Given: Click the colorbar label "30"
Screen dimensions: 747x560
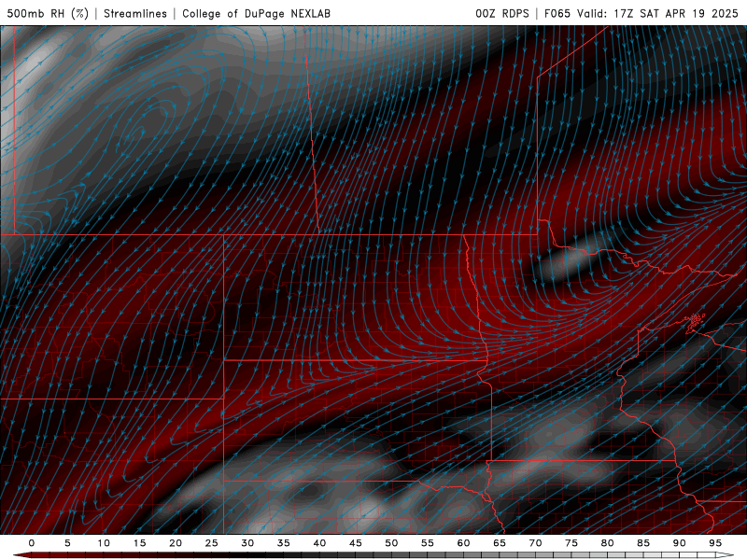Looking at the screenshot, I should tap(247, 543).
